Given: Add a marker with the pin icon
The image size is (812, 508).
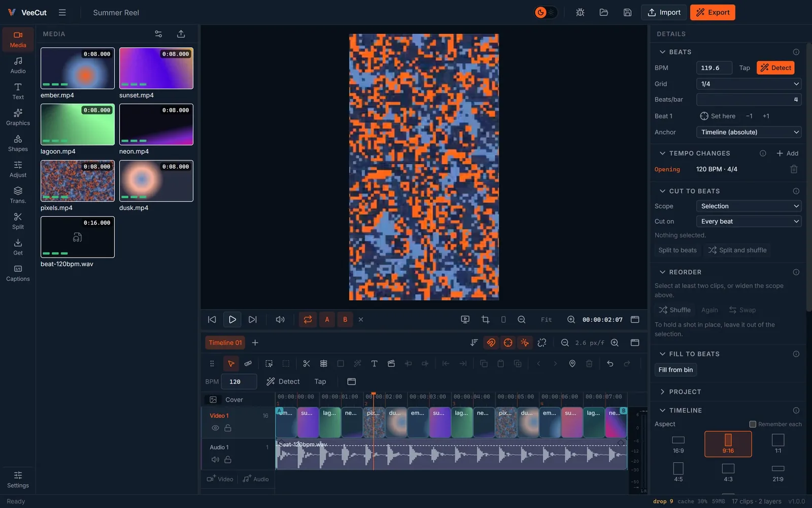Looking at the screenshot, I should (572, 364).
